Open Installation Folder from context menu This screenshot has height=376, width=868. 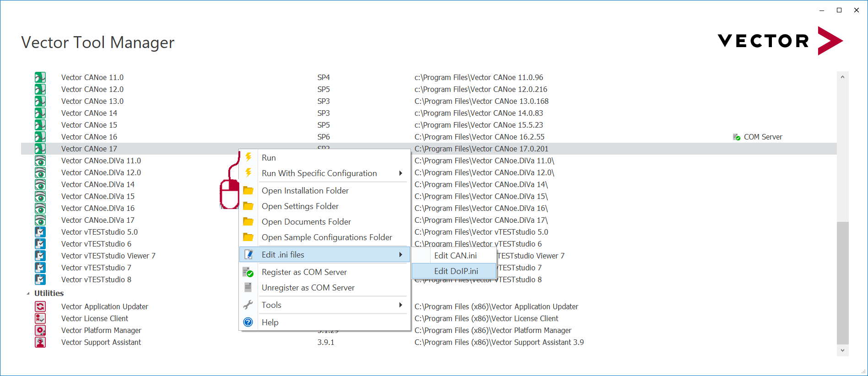click(x=305, y=191)
